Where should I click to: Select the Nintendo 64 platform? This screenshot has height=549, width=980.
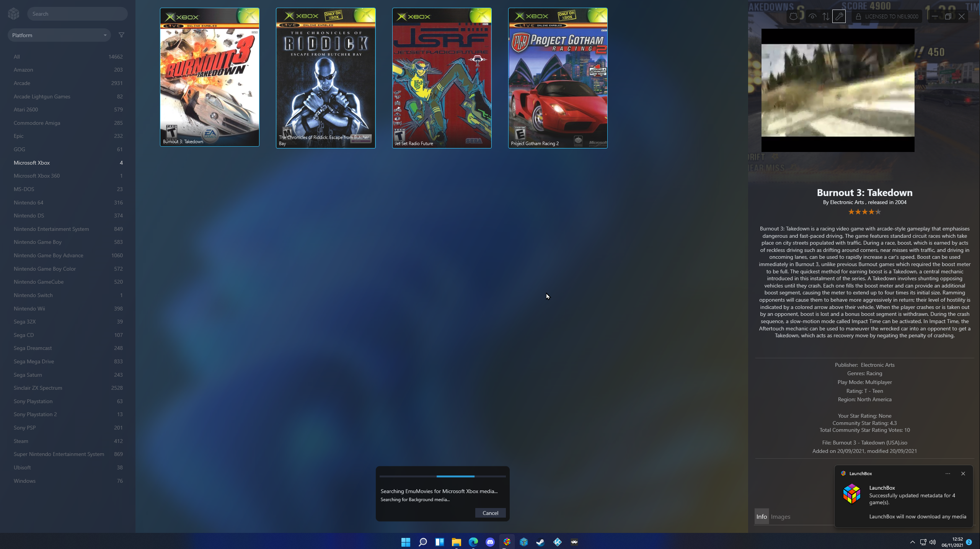pos(68,203)
